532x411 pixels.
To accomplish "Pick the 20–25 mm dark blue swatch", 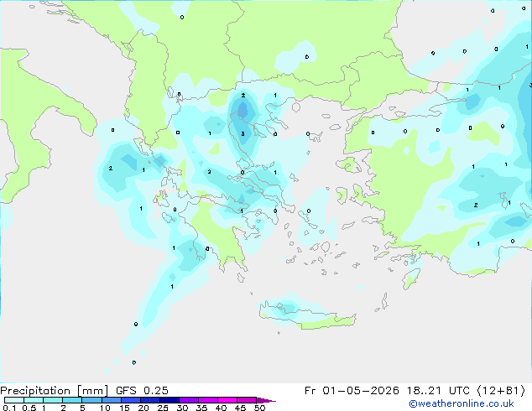I will (x=150, y=400).
